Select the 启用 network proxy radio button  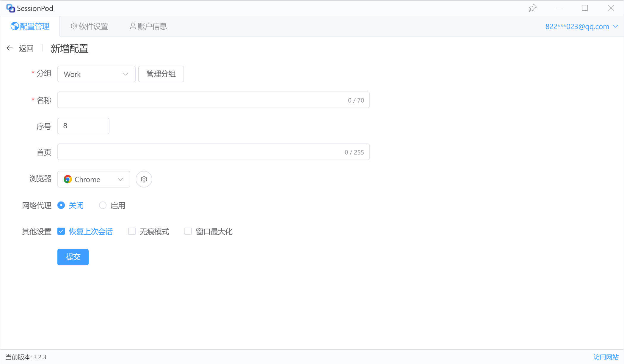tap(103, 205)
